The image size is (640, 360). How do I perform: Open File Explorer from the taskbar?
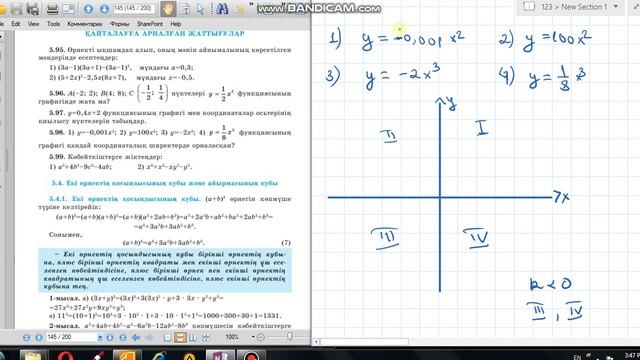point(33,355)
